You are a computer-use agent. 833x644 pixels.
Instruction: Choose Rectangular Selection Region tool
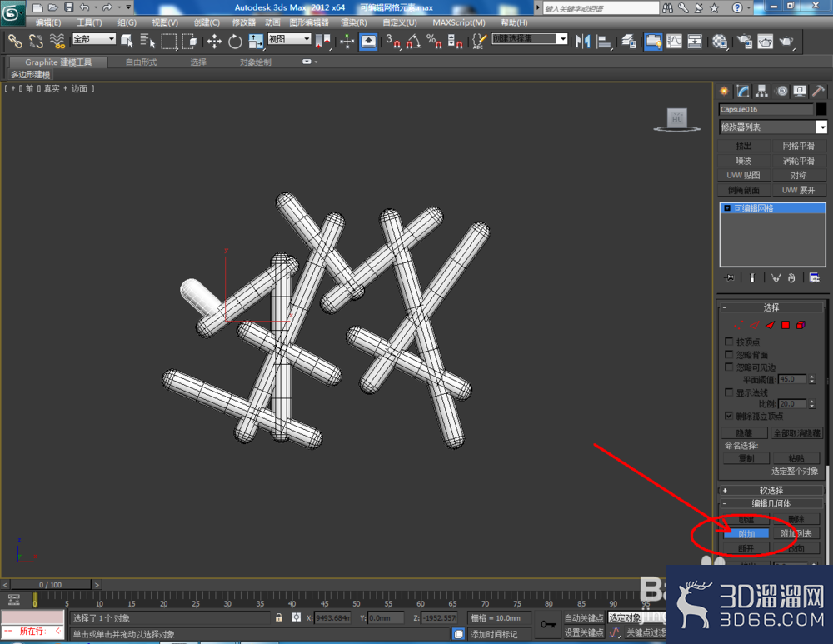tap(168, 42)
